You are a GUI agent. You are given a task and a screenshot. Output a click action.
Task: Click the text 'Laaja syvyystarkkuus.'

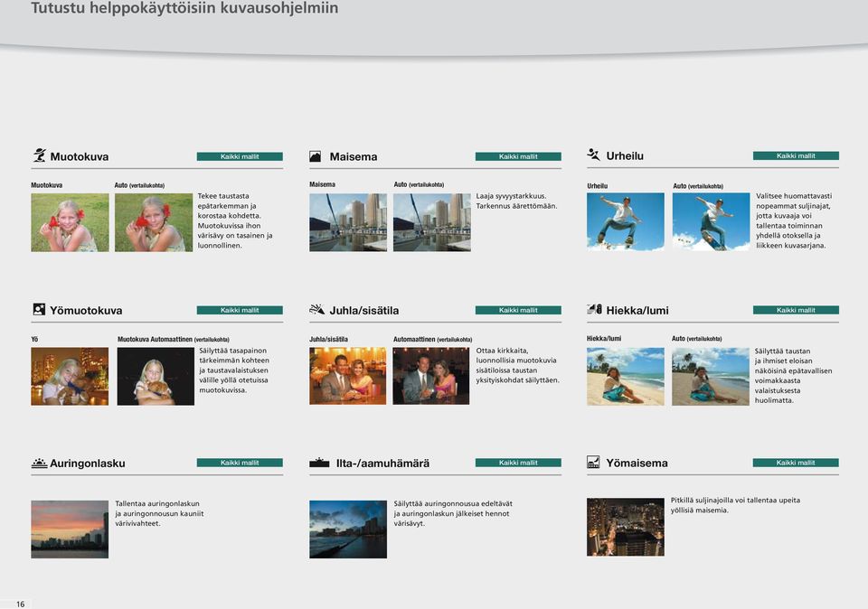pos(511,196)
